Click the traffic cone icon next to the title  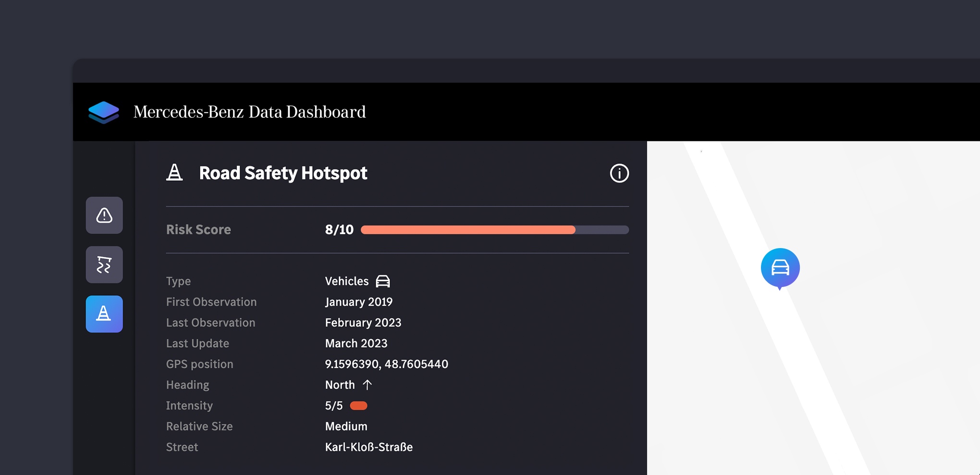pos(174,172)
